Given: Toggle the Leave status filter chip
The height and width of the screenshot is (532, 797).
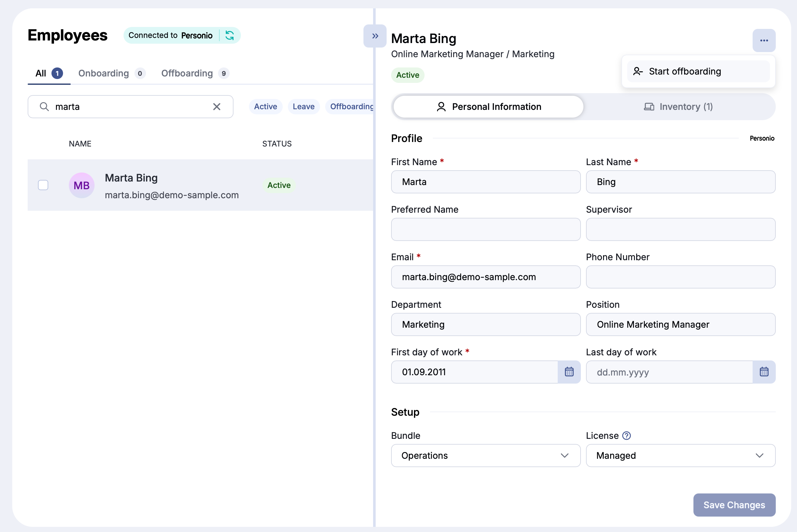Looking at the screenshot, I should (x=303, y=107).
